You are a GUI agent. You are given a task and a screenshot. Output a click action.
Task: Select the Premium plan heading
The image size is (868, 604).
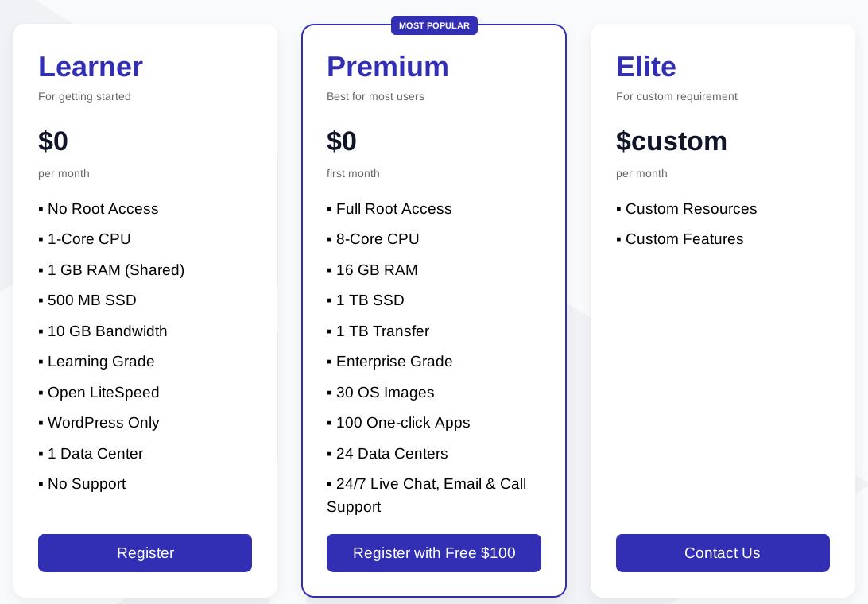click(388, 67)
